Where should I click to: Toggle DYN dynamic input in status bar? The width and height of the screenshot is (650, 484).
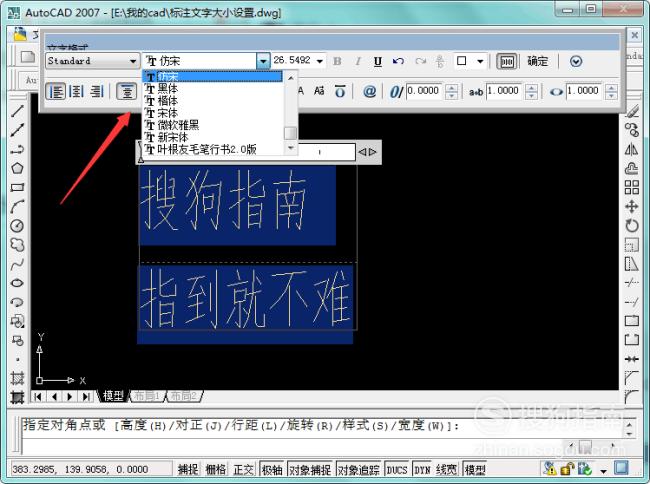coord(422,469)
